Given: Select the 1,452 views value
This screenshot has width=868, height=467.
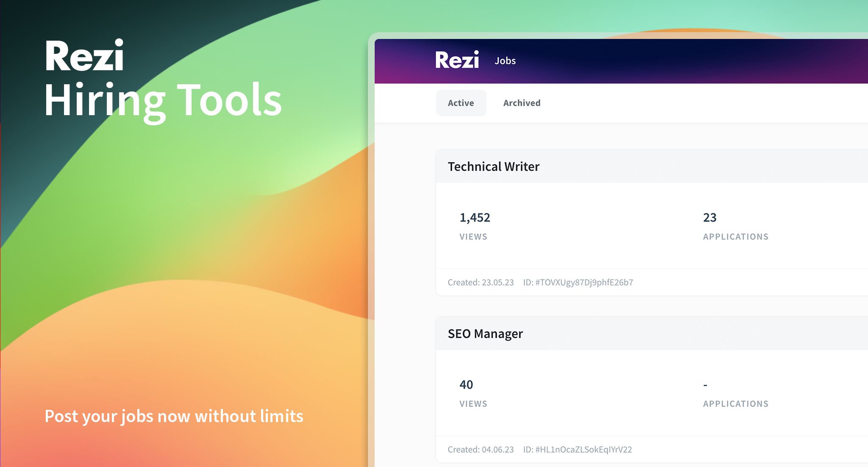Looking at the screenshot, I should [475, 218].
